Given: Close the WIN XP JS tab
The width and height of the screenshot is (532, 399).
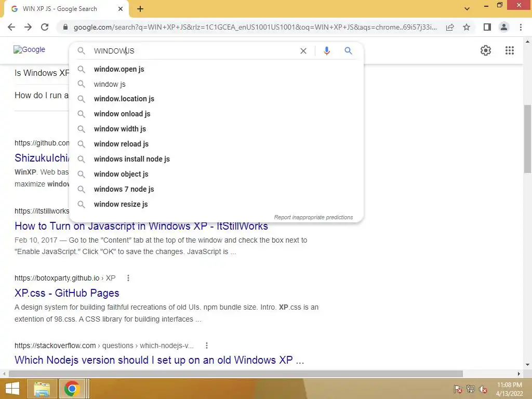Looking at the screenshot, I should click(121, 9).
